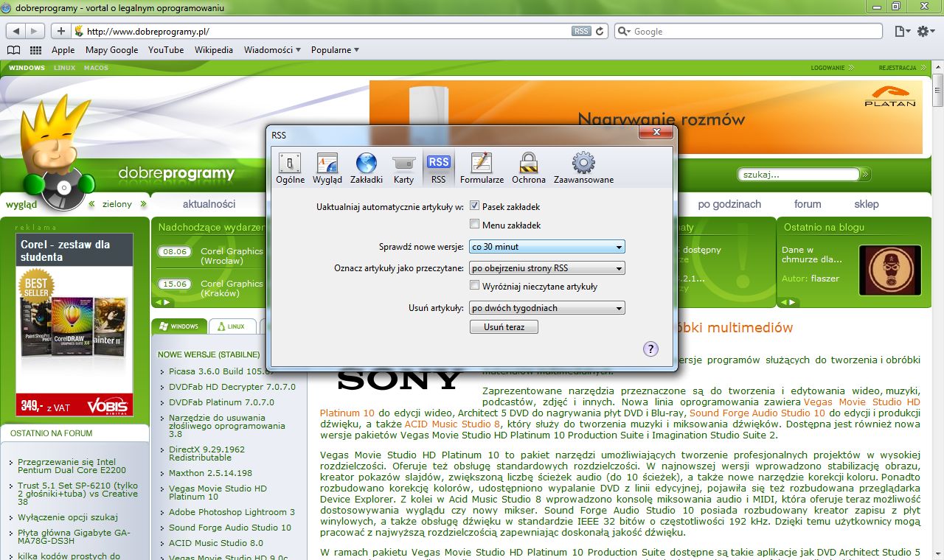The width and height of the screenshot is (944, 560).
Task: Open the Zakładki preferences pane
Action: click(x=367, y=168)
